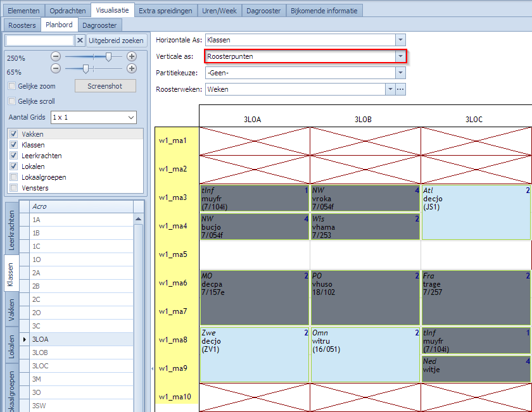Select the Planbord sub-tab
Screen dimensions: 532x412
pos(59,25)
